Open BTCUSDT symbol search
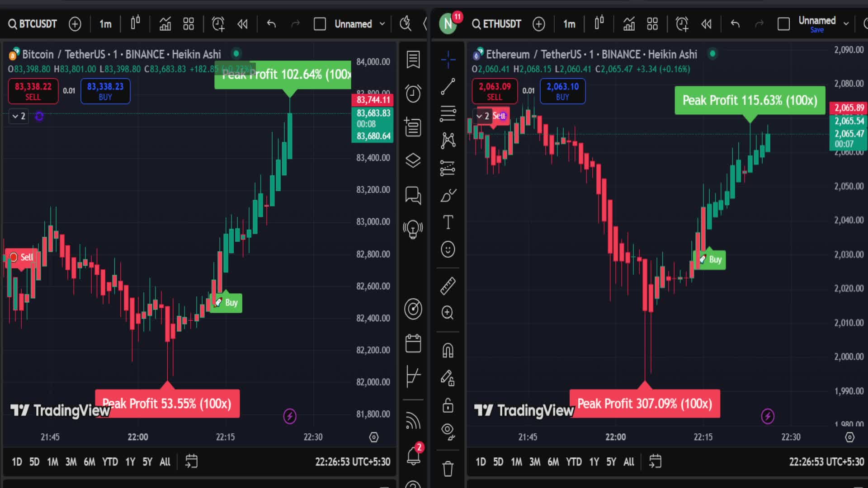The height and width of the screenshot is (488, 868). (33, 24)
